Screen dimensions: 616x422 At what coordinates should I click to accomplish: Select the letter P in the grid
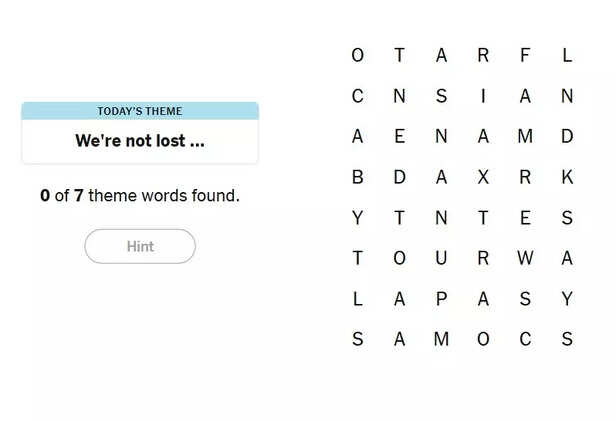coord(441,299)
